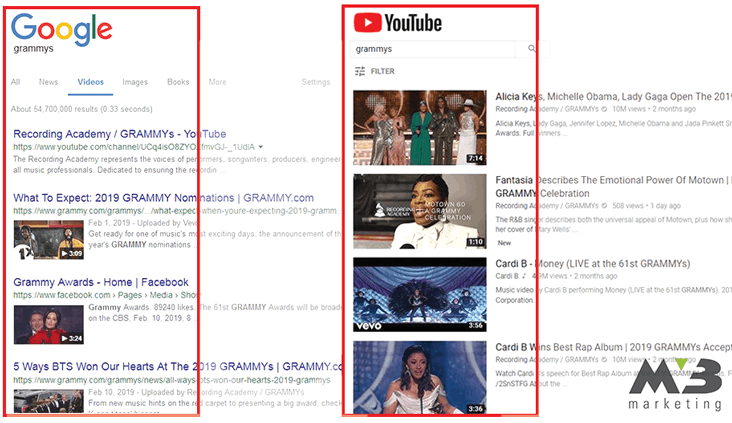Open 5 Ways BTS Won Our Hearts link

tap(178, 367)
